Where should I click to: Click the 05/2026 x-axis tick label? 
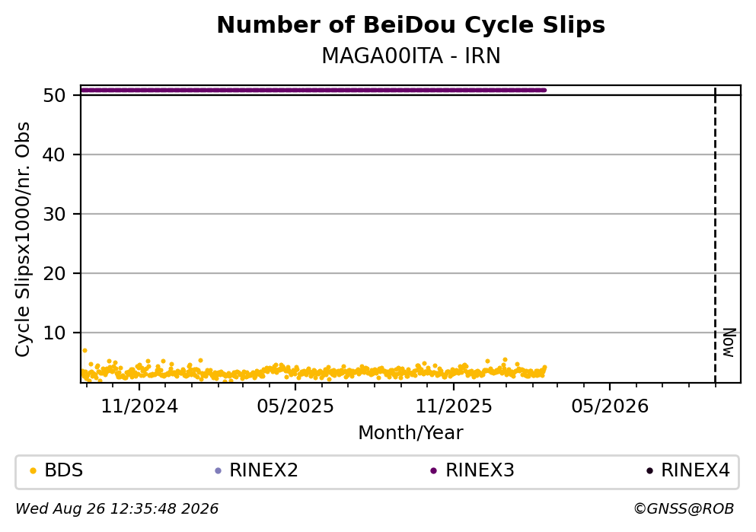(610, 406)
